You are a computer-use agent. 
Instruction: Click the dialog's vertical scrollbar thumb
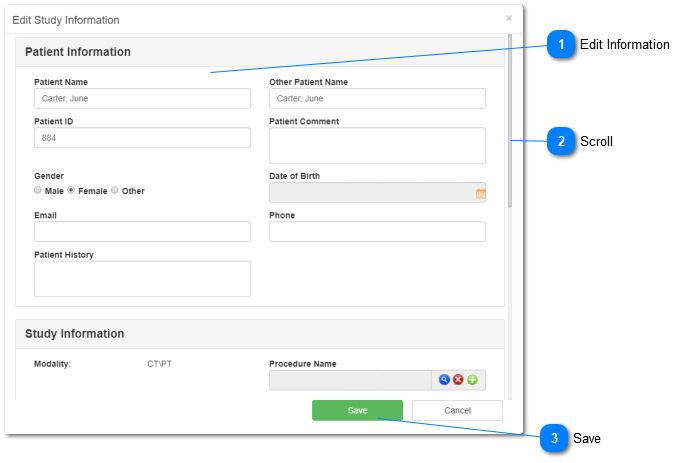(x=510, y=120)
